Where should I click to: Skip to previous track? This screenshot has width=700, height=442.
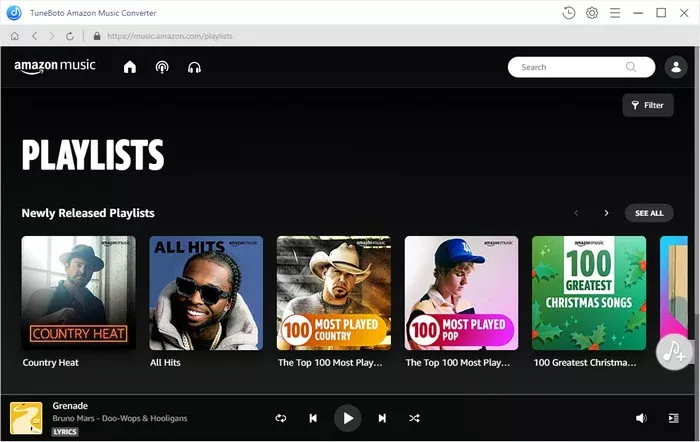pos(313,418)
